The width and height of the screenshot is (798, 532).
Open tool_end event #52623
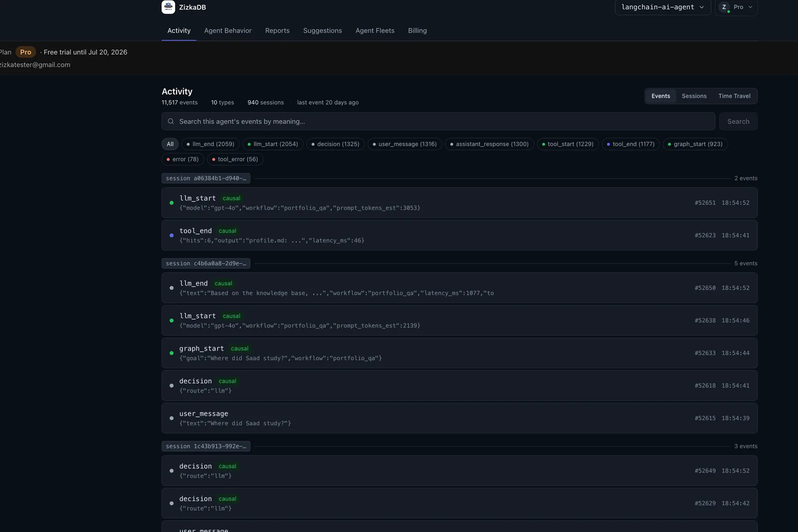click(459, 235)
